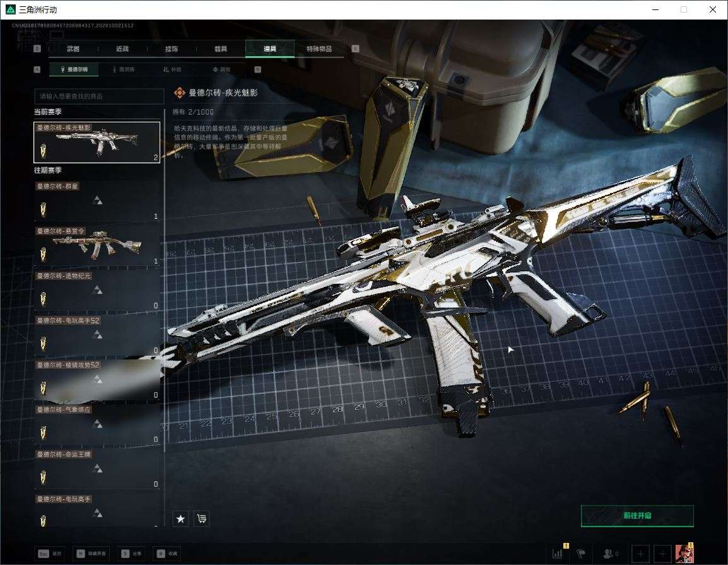Select the 曼德尔砖-群星 list item
Viewport: 728px width, 565px height.
click(97, 201)
